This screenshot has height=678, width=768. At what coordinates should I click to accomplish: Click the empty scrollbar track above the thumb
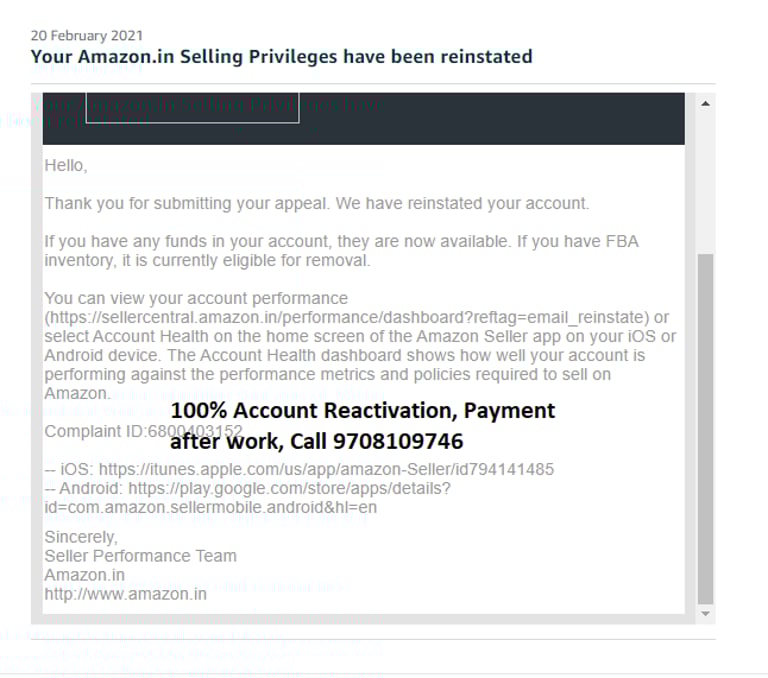(x=705, y=182)
